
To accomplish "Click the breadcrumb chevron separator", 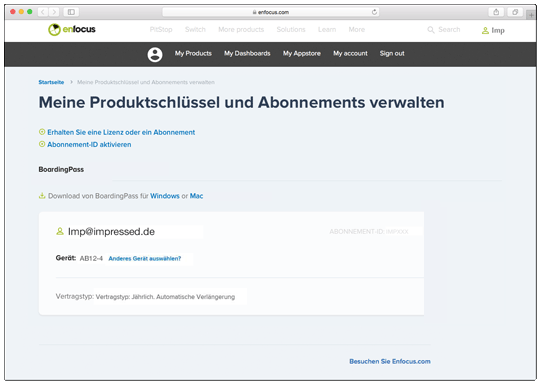I will pyautogui.click(x=71, y=82).
